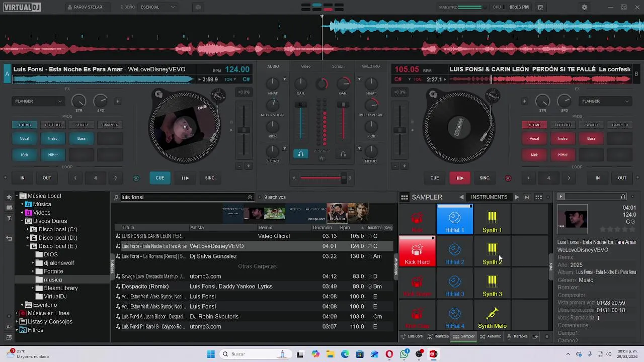Screen dimensions: 644x362
Task: Play the info panel prelisten preview
Action: [x=561, y=197]
